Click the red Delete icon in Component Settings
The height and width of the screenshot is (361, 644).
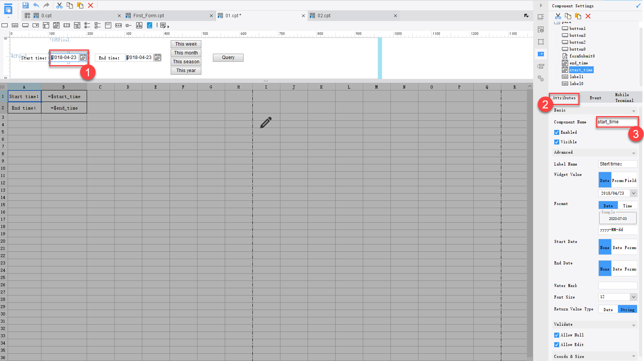tap(588, 16)
